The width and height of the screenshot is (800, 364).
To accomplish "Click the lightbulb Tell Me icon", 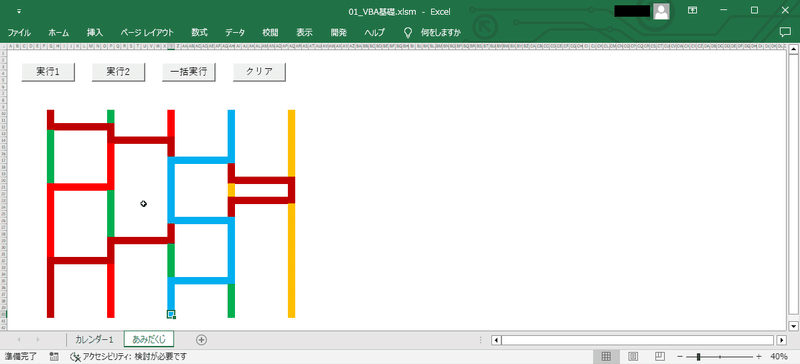I will click(408, 33).
